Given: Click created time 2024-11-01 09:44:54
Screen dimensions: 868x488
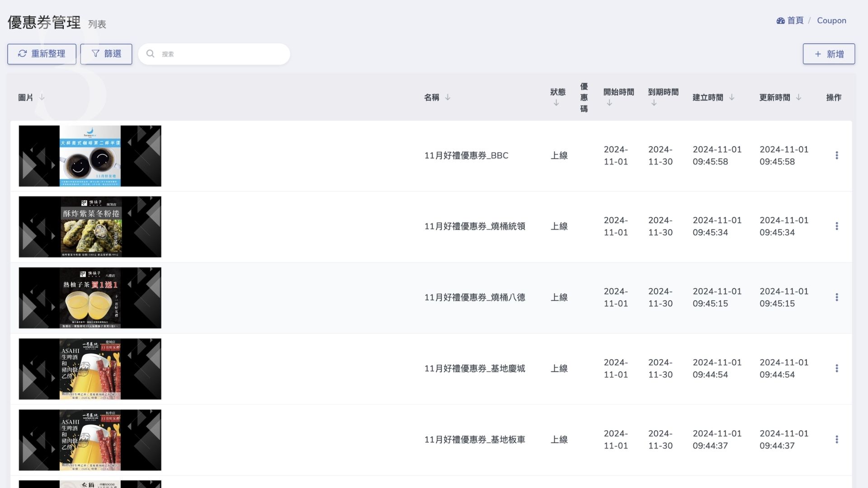Looking at the screenshot, I should tap(717, 368).
